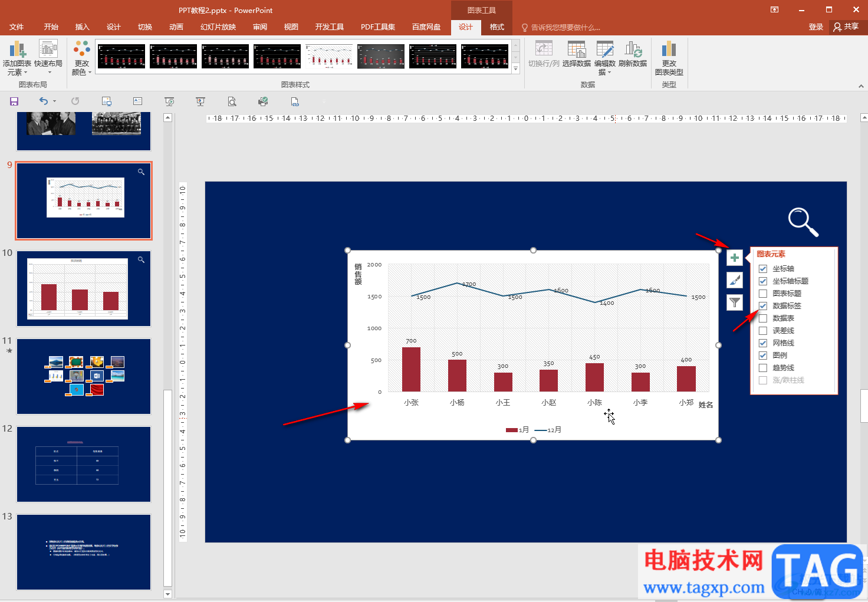Screen dimensions: 868x602
Task: Open the Chart Styles paintbrush button
Action: tap(734, 281)
